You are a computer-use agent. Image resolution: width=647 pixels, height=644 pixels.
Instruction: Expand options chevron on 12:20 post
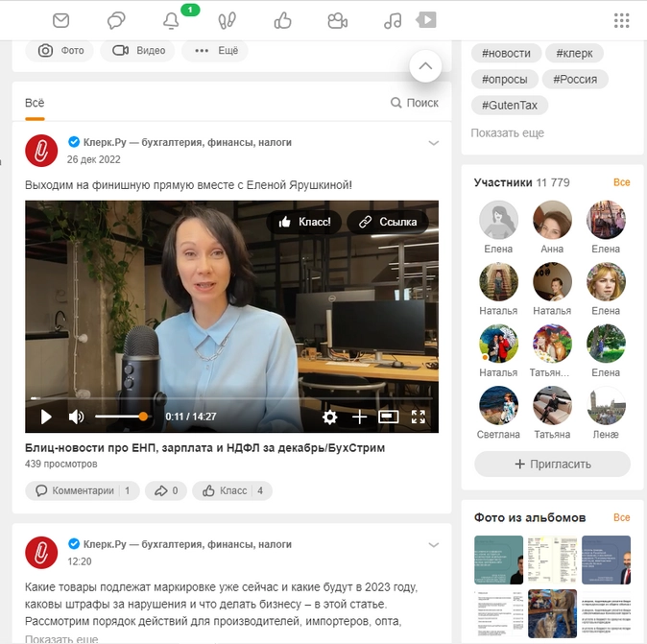(433, 545)
